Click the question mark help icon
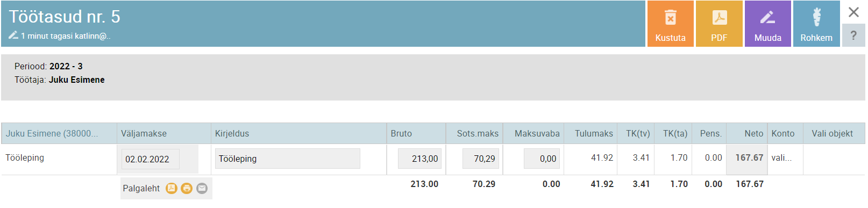This screenshot has height=208, width=868. (853, 35)
